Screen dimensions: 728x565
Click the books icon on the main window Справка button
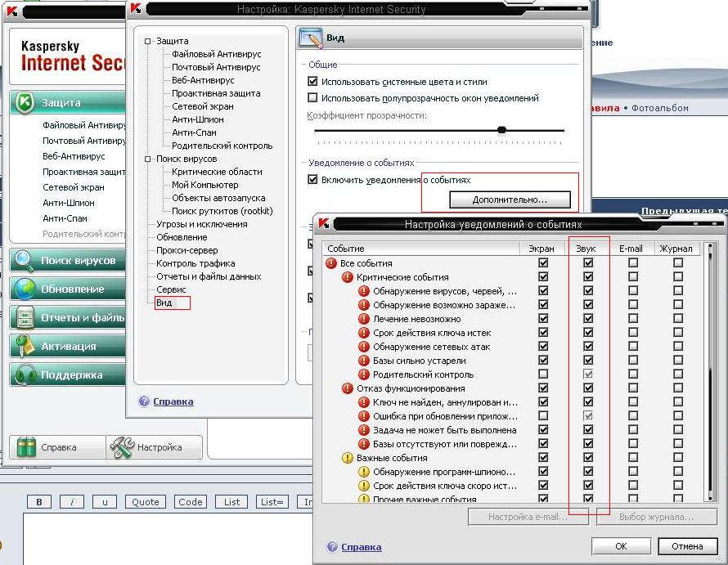pyautogui.click(x=26, y=447)
